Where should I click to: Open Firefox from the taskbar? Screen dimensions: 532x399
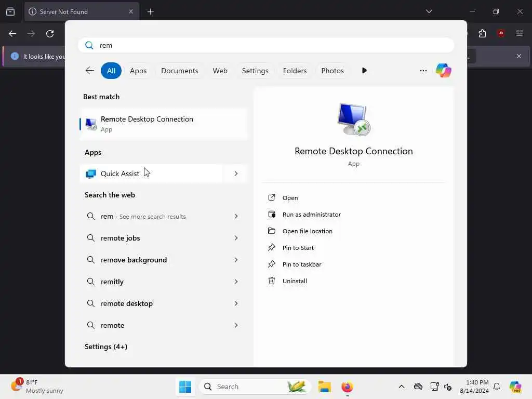pos(347,387)
